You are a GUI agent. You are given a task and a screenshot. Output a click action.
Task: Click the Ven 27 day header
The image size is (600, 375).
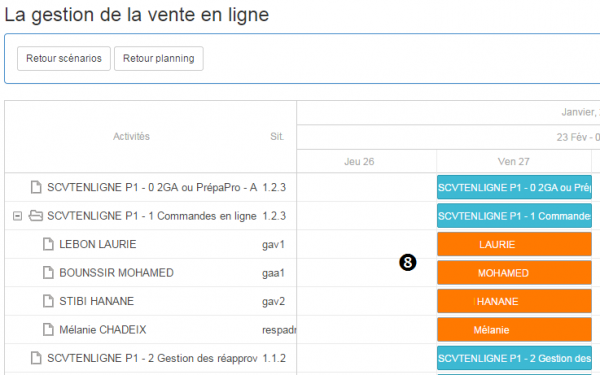pyautogui.click(x=514, y=161)
